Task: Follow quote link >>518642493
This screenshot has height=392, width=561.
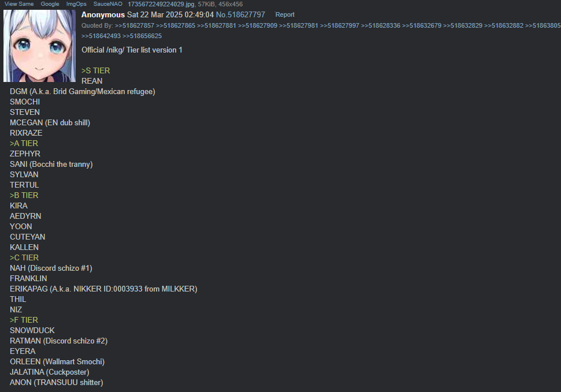Action: click(x=101, y=36)
